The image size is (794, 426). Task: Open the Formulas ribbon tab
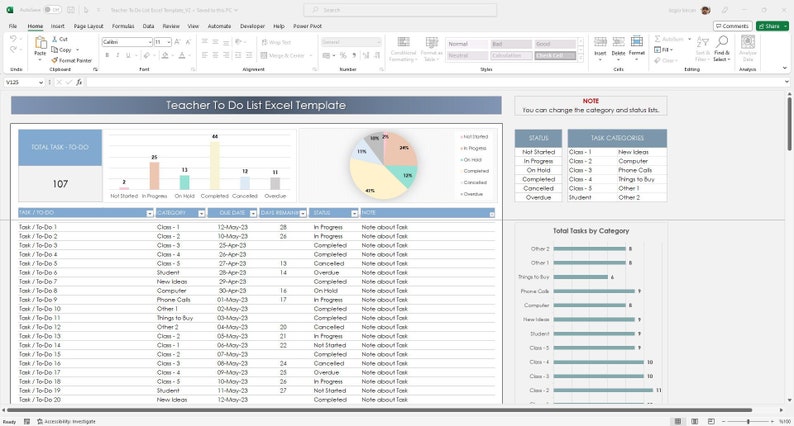[x=123, y=26]
